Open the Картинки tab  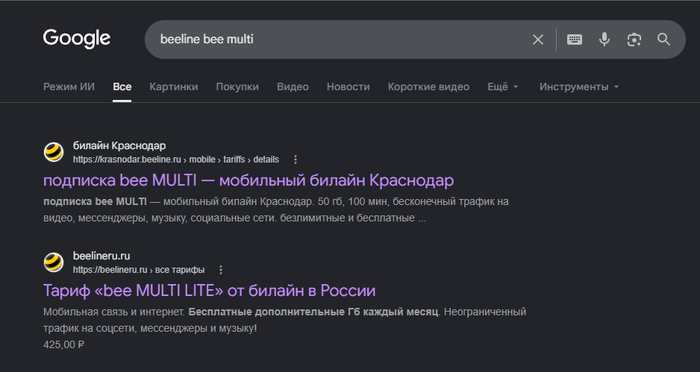[174, 87]
